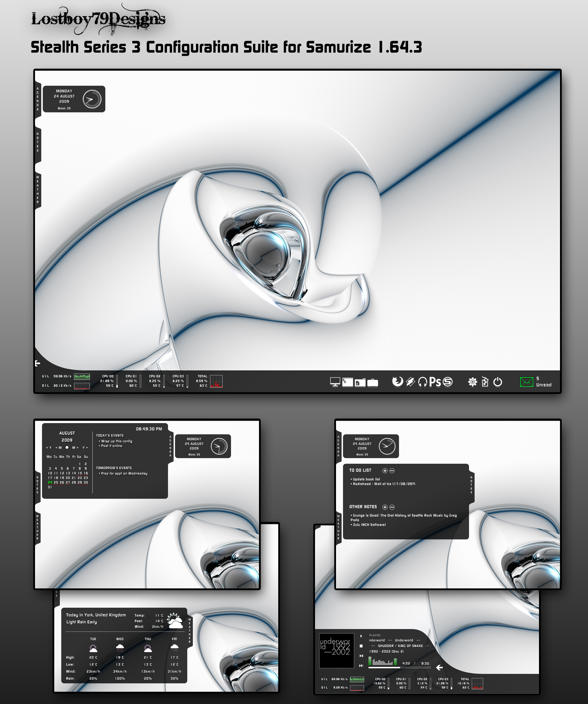588x704 pixels.
Task: Seek on the track progress bar
Action: pyautogui.click(x=399, y=668)
